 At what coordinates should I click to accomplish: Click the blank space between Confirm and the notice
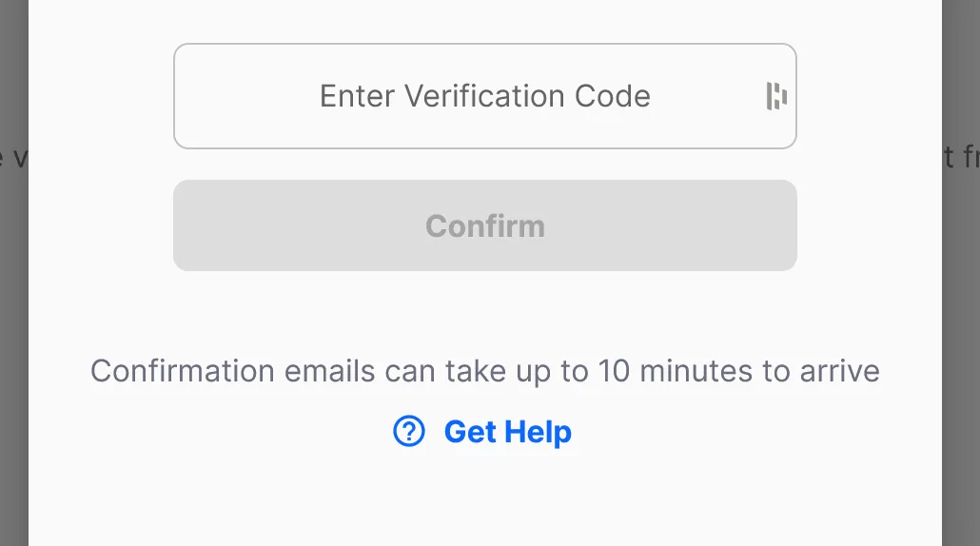click(485, 312)
